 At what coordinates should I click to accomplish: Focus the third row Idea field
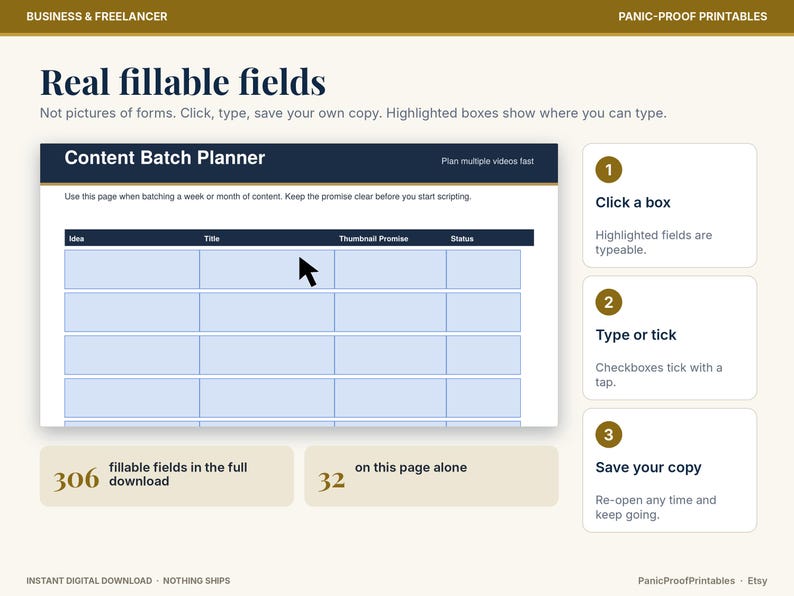pos(132,355)
